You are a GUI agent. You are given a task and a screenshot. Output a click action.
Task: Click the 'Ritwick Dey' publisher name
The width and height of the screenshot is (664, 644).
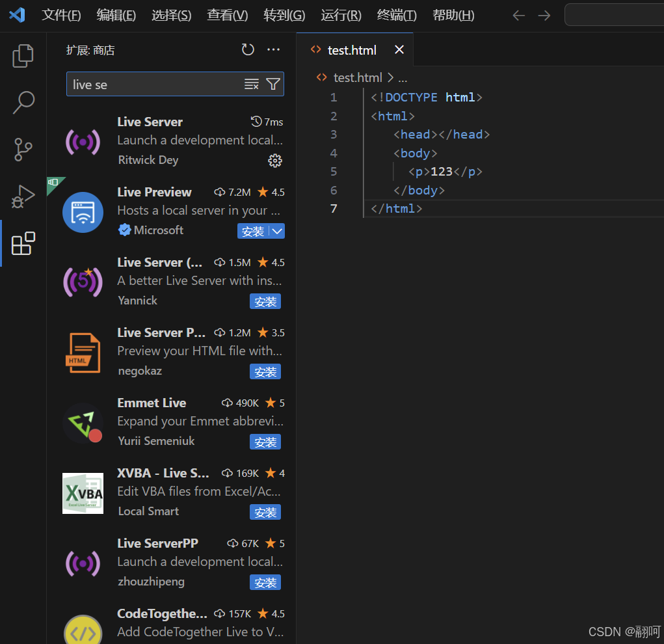(148, 160)
